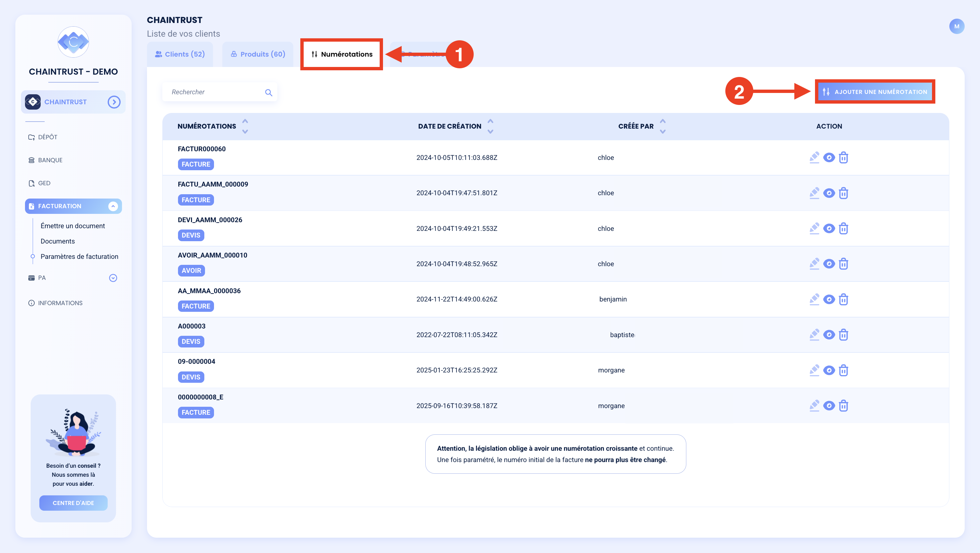
Task: Sort by Date de création column
Action: click(490, 126)
